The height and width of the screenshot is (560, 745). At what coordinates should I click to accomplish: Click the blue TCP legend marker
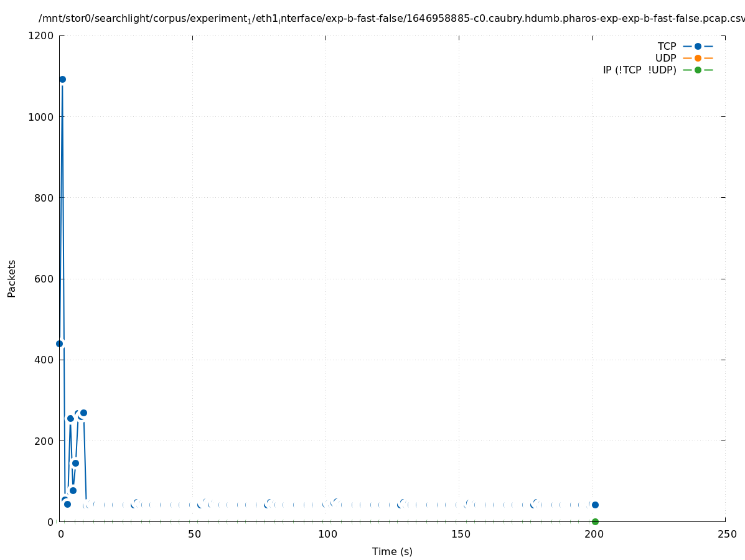point(698,46)
